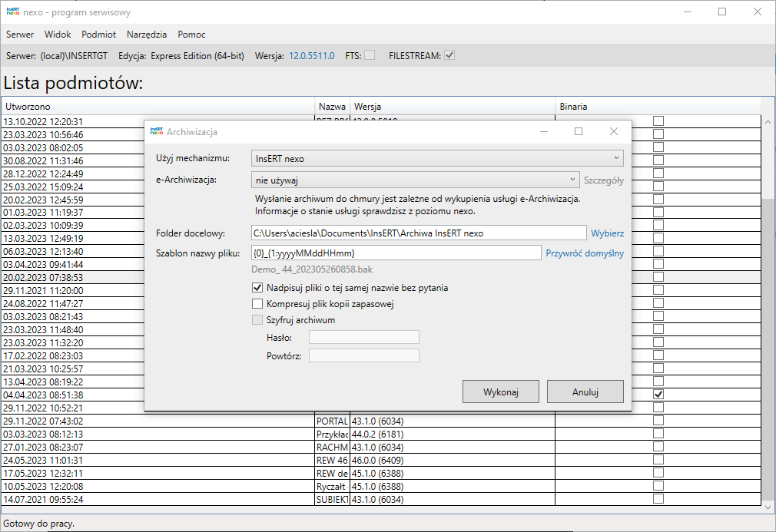Toggle the FILESTREAM checkbox

449,55
